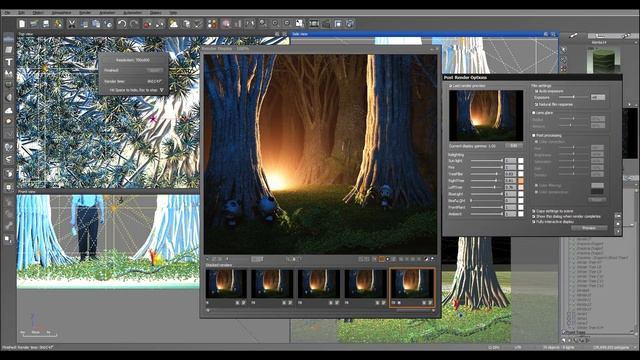The width and height of the screenshot is (640, 360).
Task: Click the last render preview image in dialog
Action: pos(486,116)
